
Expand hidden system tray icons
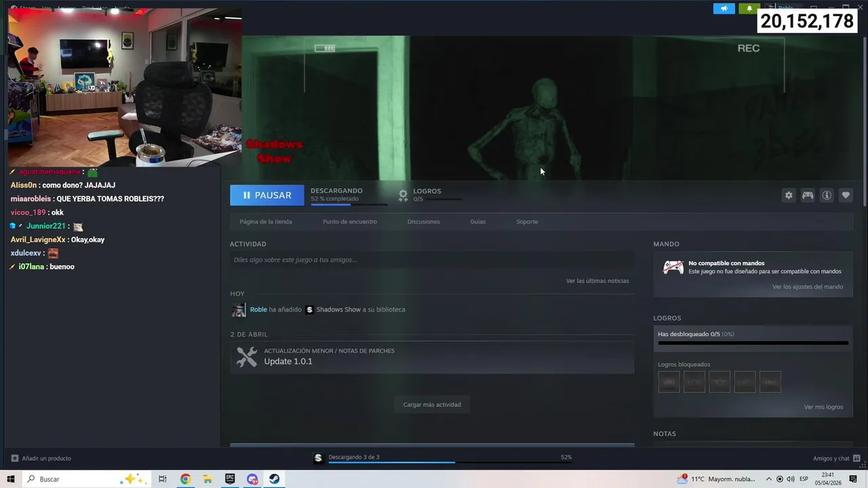(x=768, y=479)
